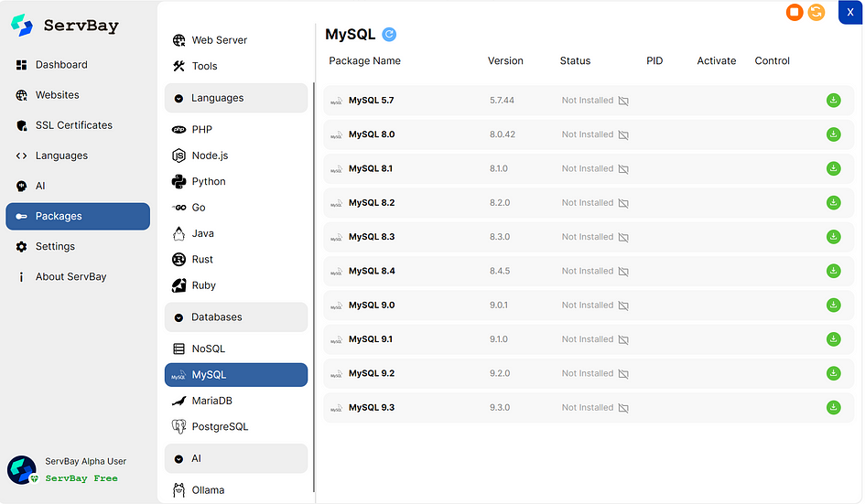Open Settings
Viewport: 865px width, 504px height.
click(x=78, y=246)
